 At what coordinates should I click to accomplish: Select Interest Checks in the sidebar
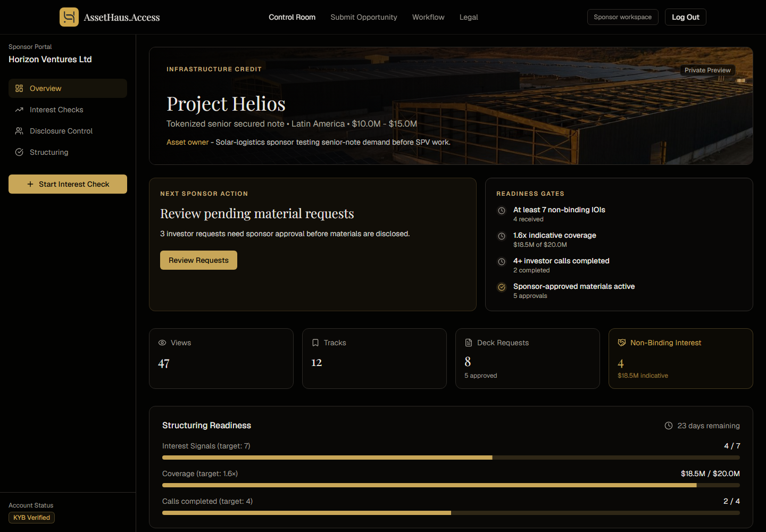pyautogui.click(x=68, y=110)
